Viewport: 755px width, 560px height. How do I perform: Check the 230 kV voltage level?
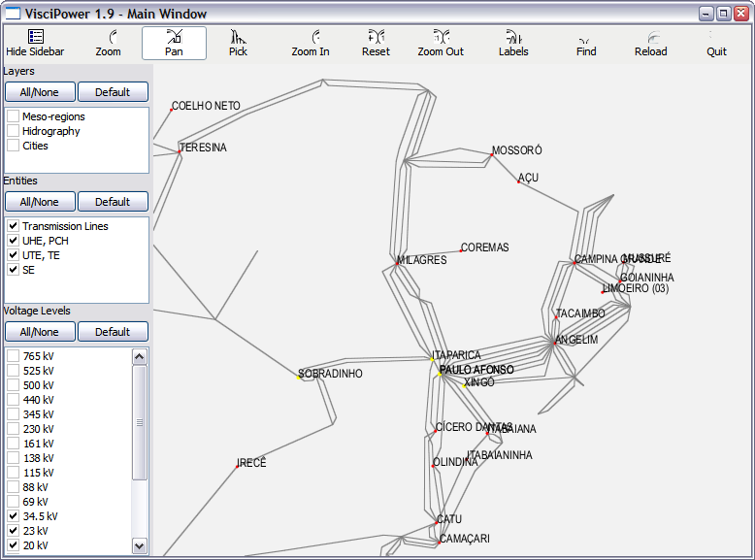[x=14, y=429]
